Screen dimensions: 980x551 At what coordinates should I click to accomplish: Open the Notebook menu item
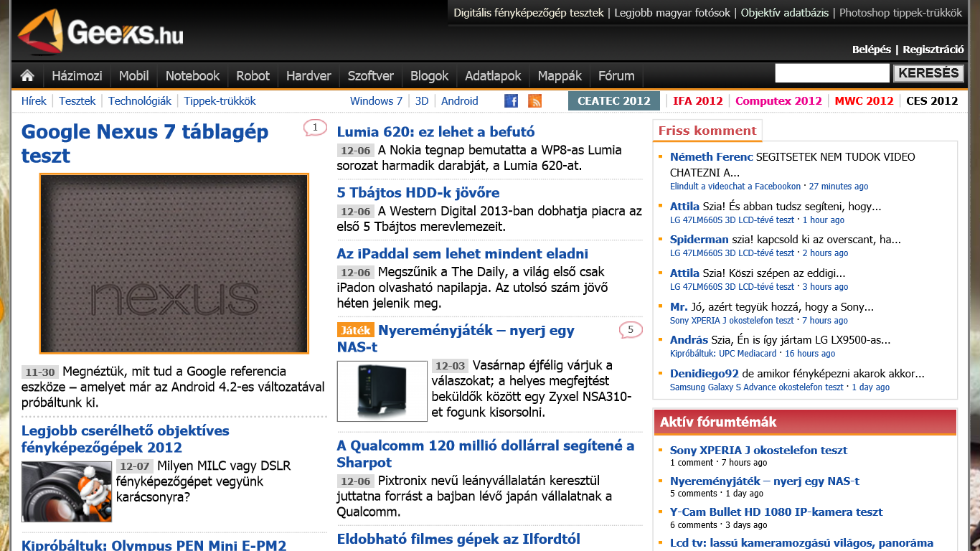(192, 76)
